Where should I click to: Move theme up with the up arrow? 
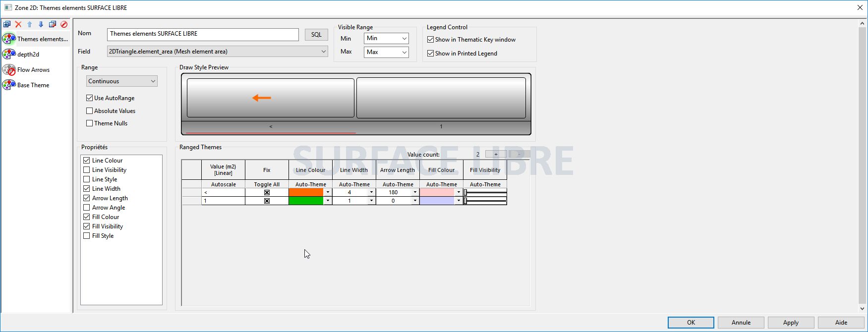(x=30, y=24)
